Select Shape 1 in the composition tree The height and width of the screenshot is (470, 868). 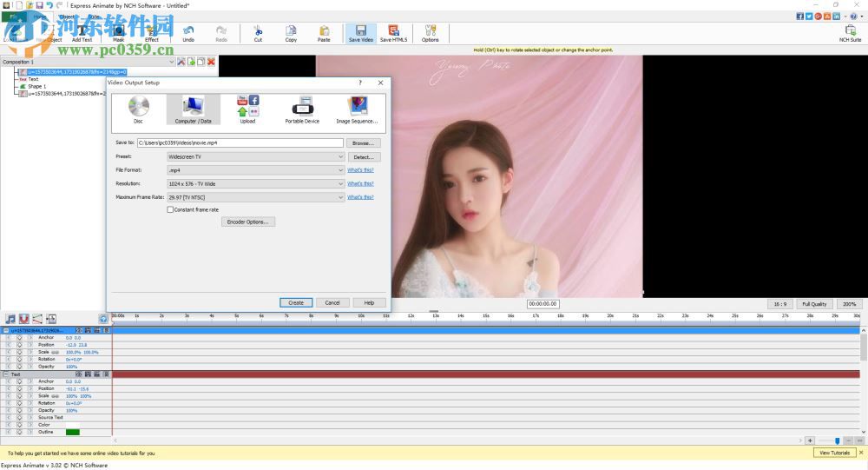click(x=37, y=87)
